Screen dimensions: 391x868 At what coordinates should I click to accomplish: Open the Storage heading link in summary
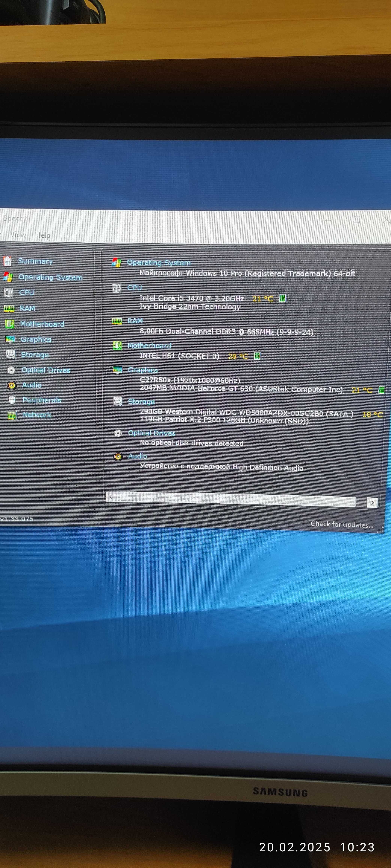(141, 402)
